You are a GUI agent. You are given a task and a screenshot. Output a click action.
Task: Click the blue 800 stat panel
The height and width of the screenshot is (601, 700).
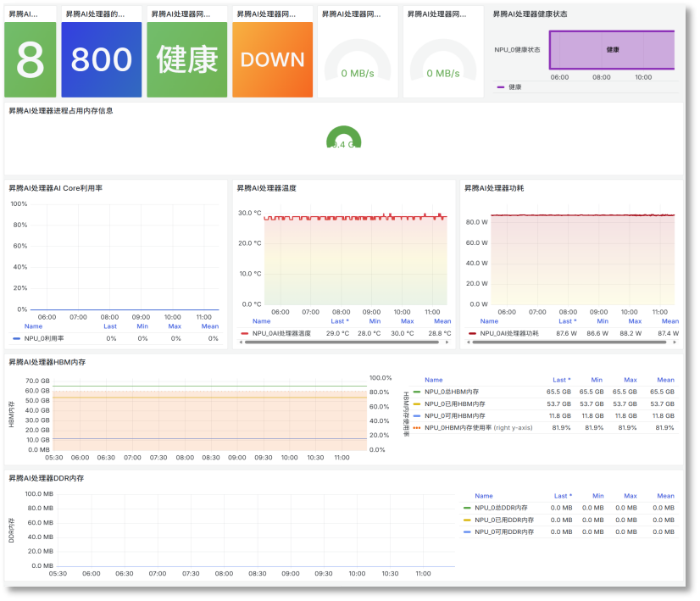(x=101, y=59)
